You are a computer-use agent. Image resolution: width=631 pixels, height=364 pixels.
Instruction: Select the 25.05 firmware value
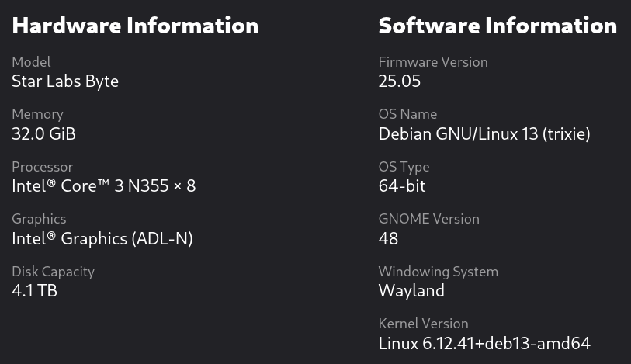400,81
